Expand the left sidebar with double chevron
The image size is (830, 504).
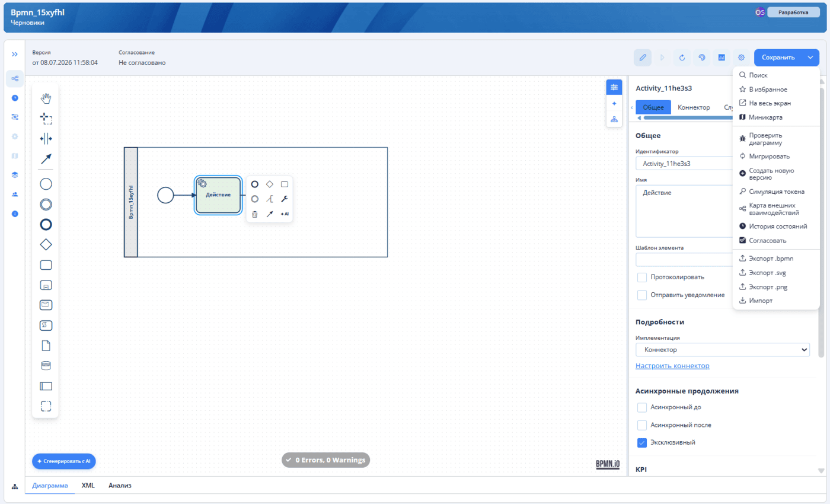15,54
